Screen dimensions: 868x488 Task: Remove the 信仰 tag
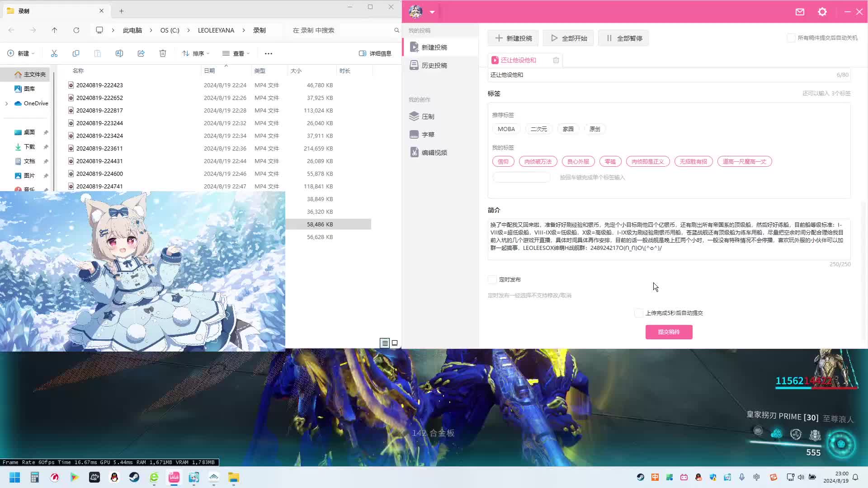503,162
